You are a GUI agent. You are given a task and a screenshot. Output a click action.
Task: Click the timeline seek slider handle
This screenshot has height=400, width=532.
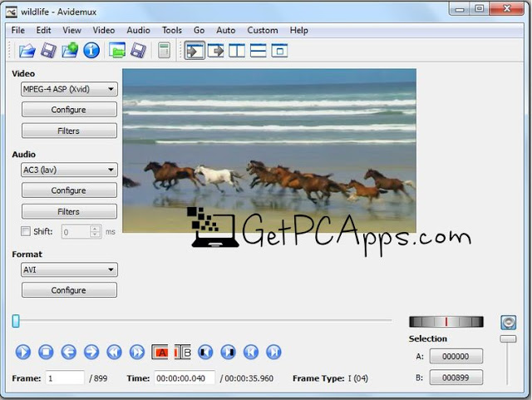(x=16, y=321)
